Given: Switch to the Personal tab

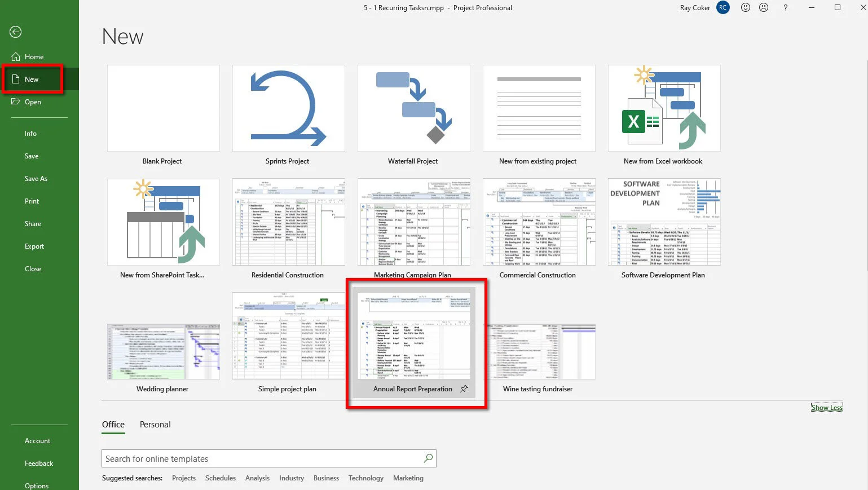Looking at the screenshot, I should coord(155,425).
